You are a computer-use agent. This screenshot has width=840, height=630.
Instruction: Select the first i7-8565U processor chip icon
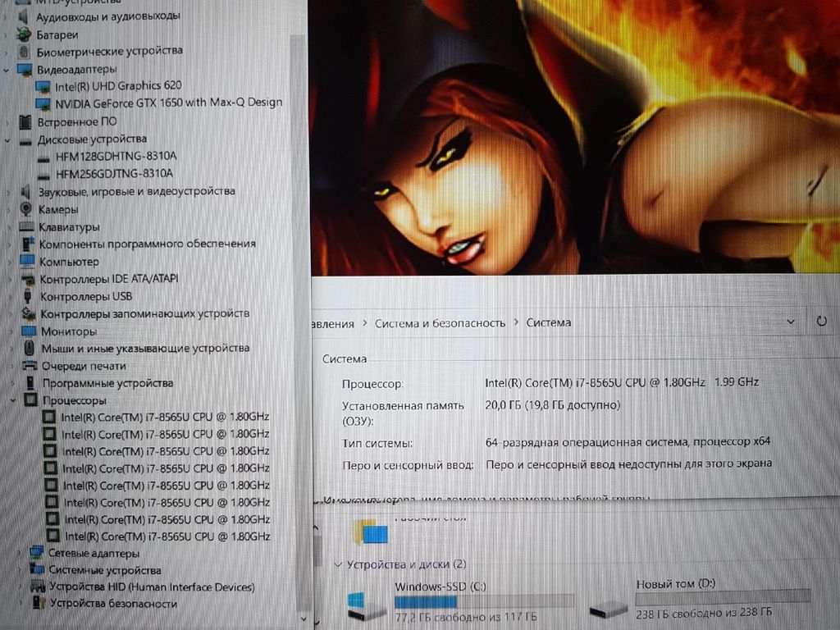click(x=49, y=417)
